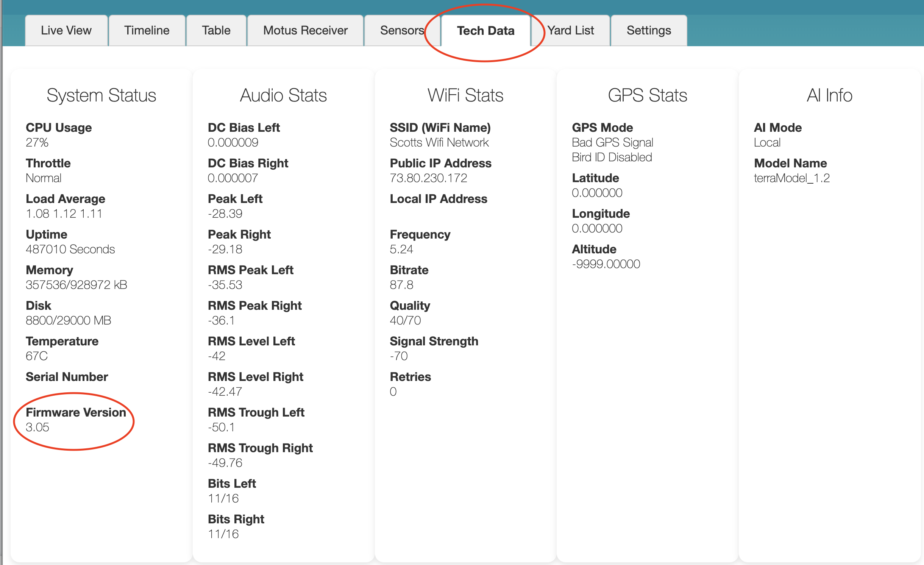Click the GPS Mode label
Image resolution: width=924 pixels, height=565 pixels.
[x=602, y=128]
